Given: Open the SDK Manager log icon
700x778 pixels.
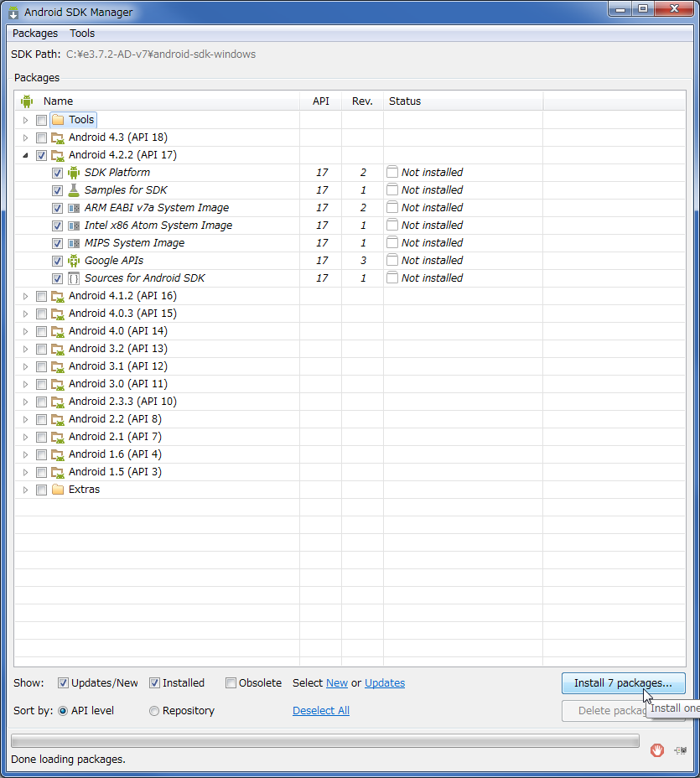Looking at the screenshot, I should 681,750.
